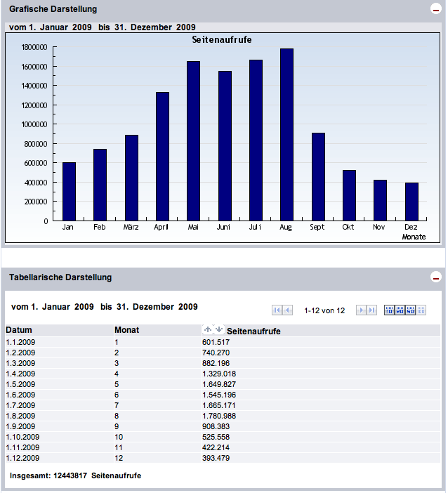Show 50 rows per page
Viewport: 448px width, 493px height.
coord(411,310)
